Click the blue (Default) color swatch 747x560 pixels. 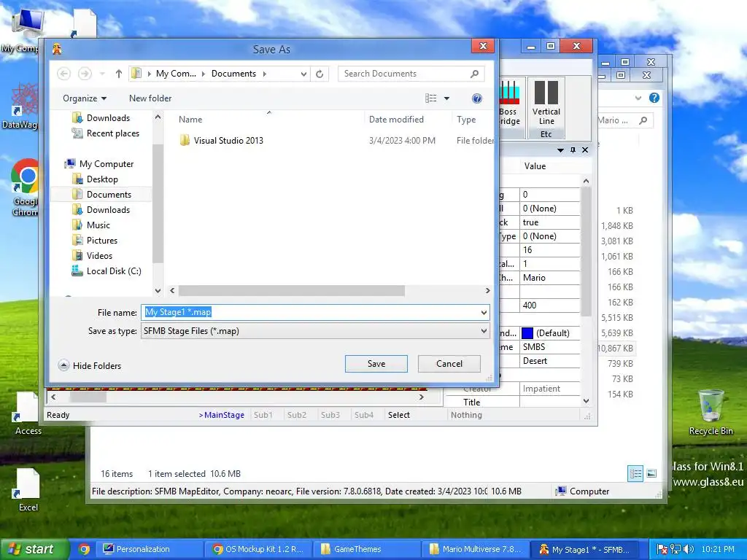click(527, 332)
